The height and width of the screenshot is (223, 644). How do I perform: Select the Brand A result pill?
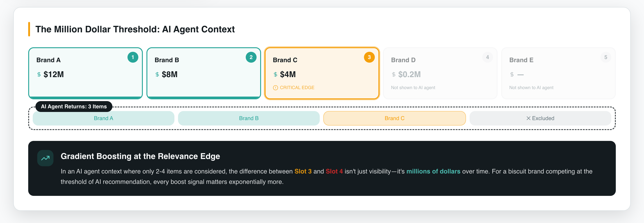(x=104, y=118)
